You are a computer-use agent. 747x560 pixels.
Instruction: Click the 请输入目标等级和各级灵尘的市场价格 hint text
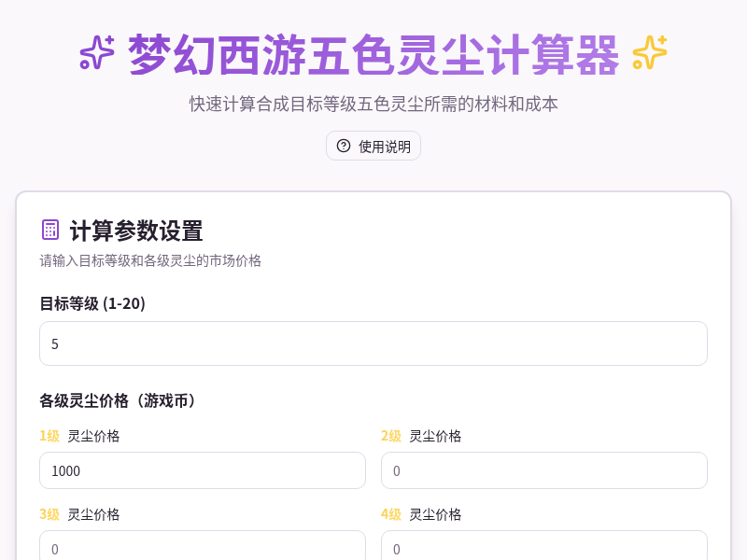coord(150,261)
